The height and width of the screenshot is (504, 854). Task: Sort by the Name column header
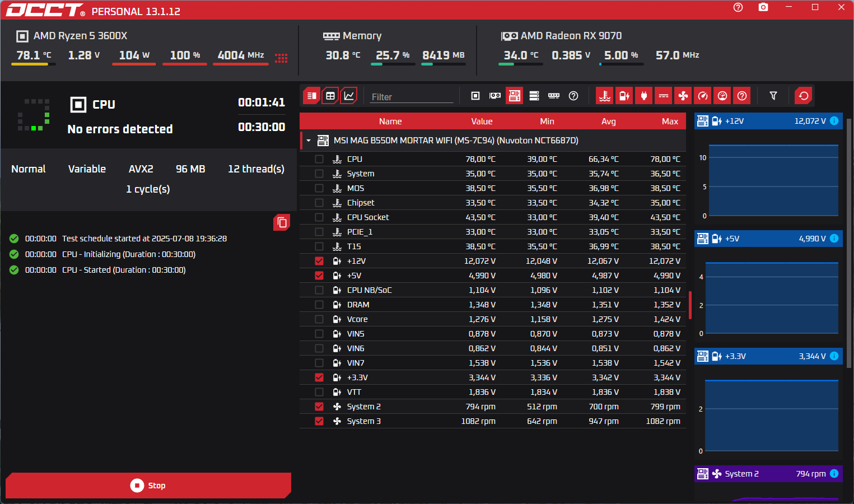click(390, 122)
